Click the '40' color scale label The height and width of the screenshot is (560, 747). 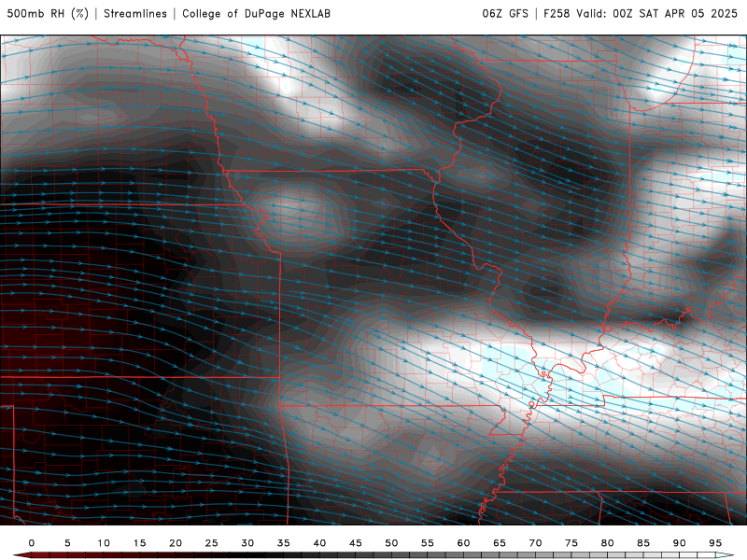tap(319, 543)
